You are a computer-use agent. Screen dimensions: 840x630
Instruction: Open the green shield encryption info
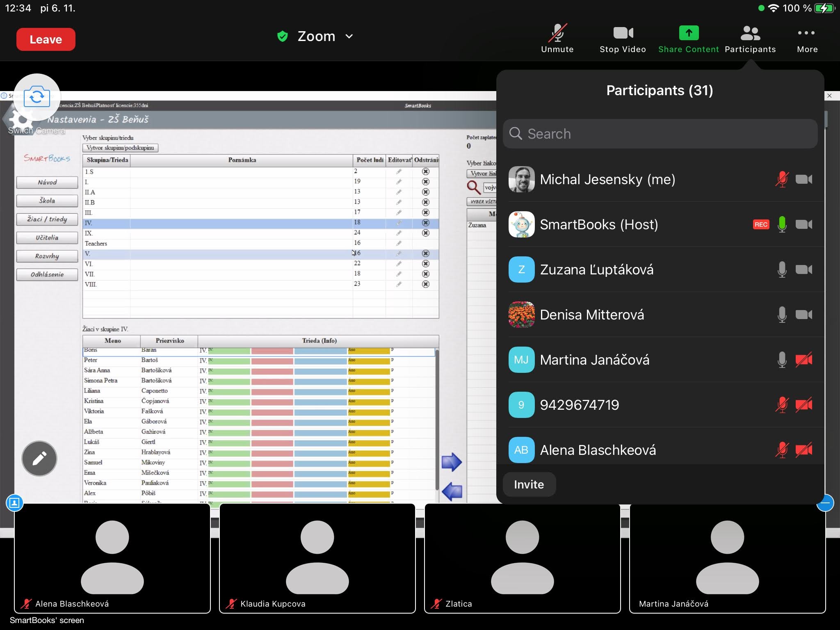282,37
